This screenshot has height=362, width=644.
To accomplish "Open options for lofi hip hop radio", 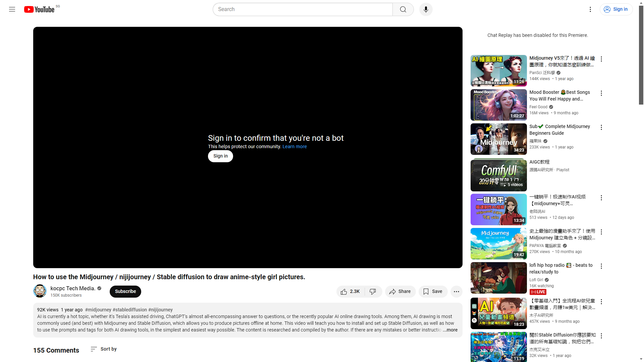I will pyautogui.click(x=601, y=266).
